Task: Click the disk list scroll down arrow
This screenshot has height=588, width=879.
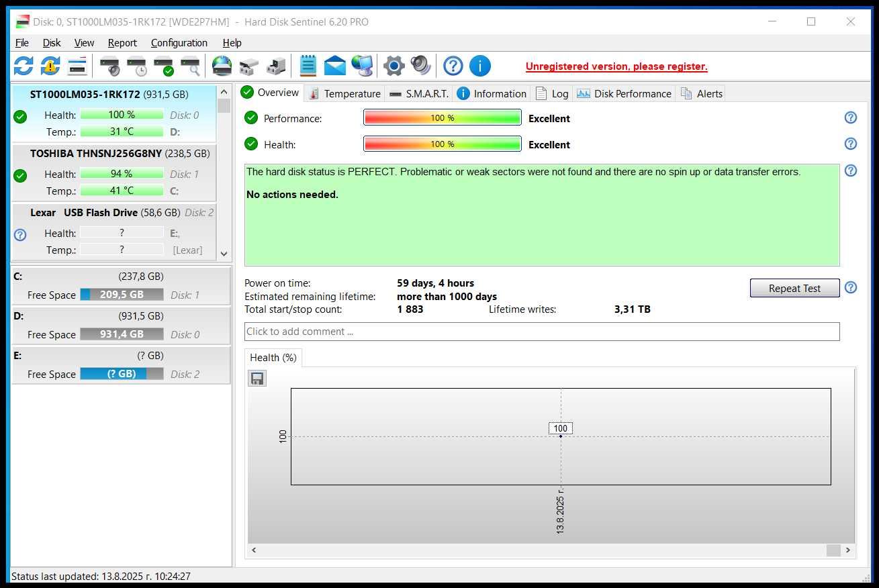Action: click(x=224, y=254)
